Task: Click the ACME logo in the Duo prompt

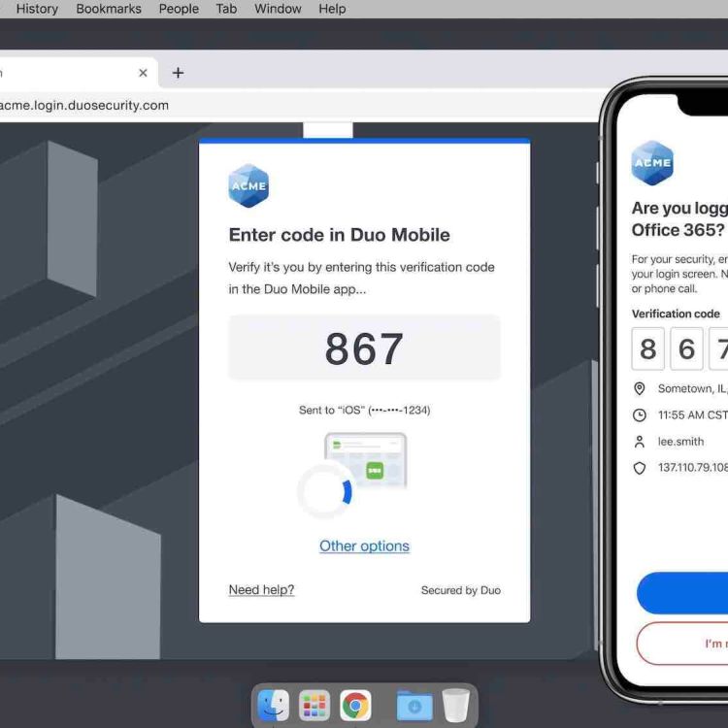Action: click(248, 185)
